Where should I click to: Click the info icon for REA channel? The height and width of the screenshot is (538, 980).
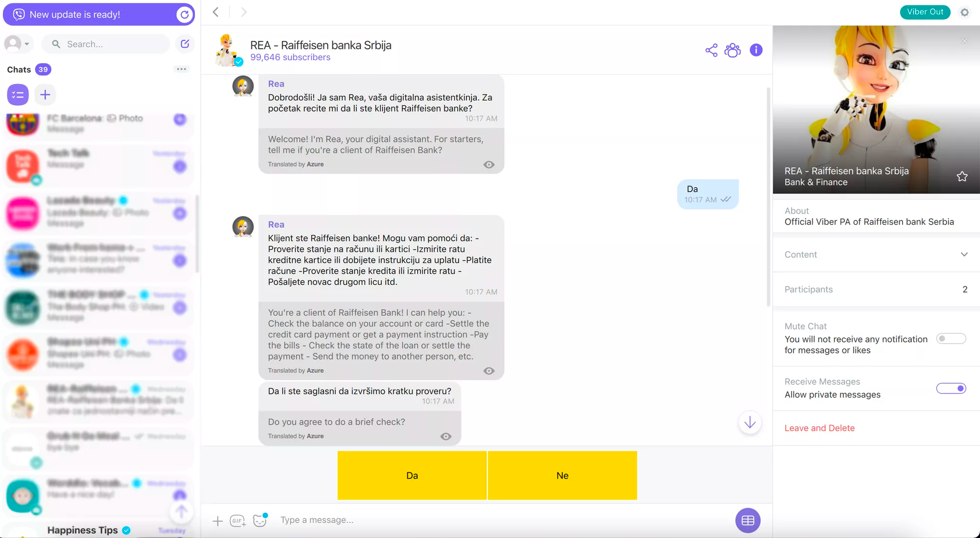[756, 50]
